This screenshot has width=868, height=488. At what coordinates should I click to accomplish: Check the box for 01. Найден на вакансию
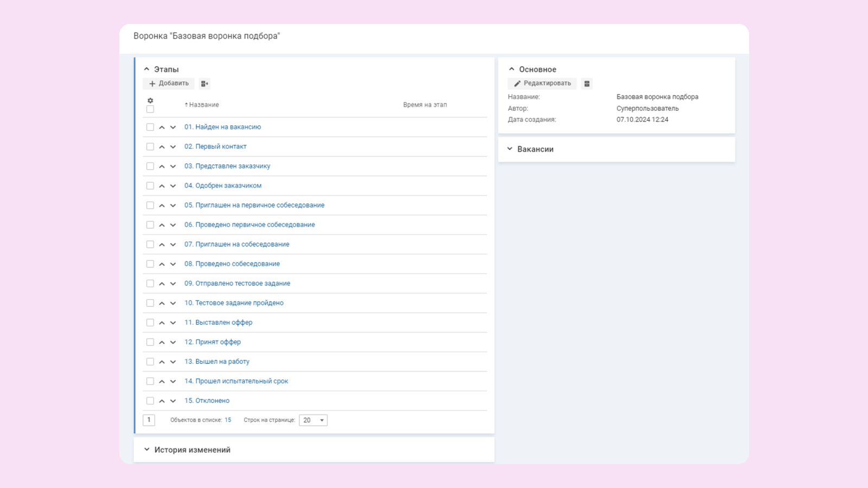pos(150,127)
